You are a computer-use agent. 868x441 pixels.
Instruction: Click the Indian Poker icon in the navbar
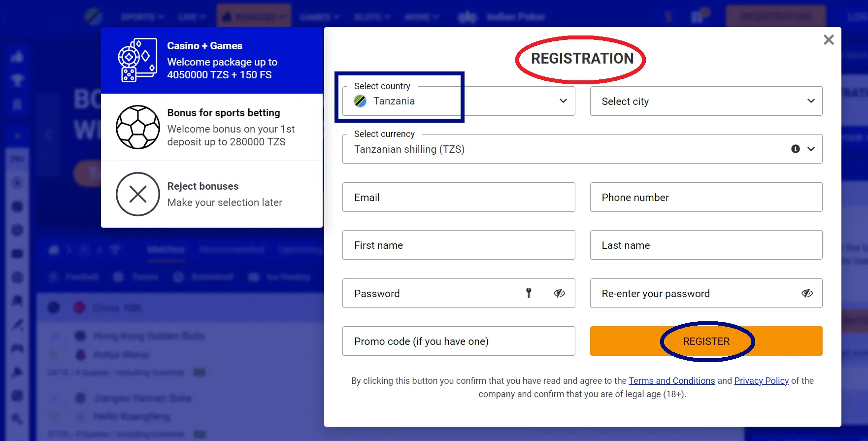[x=467, y=17]
